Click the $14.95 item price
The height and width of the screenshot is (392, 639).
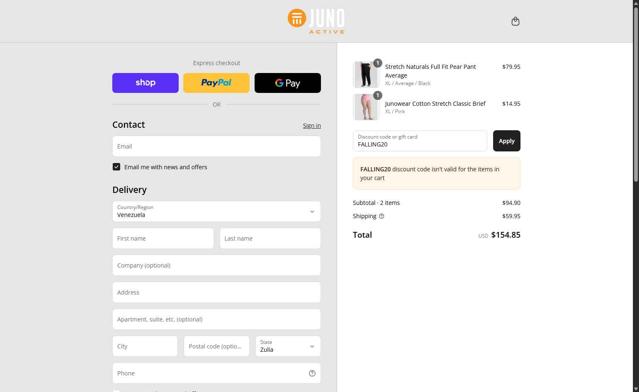click(511, 104)
